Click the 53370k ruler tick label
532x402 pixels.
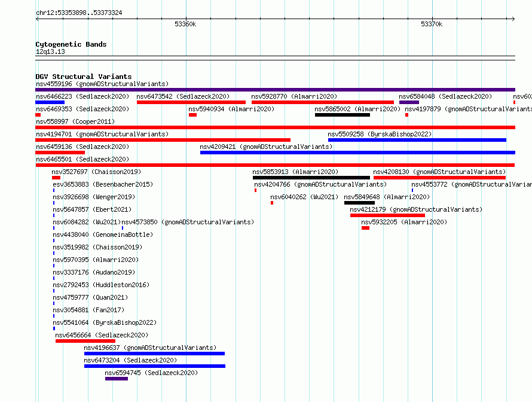432,24
